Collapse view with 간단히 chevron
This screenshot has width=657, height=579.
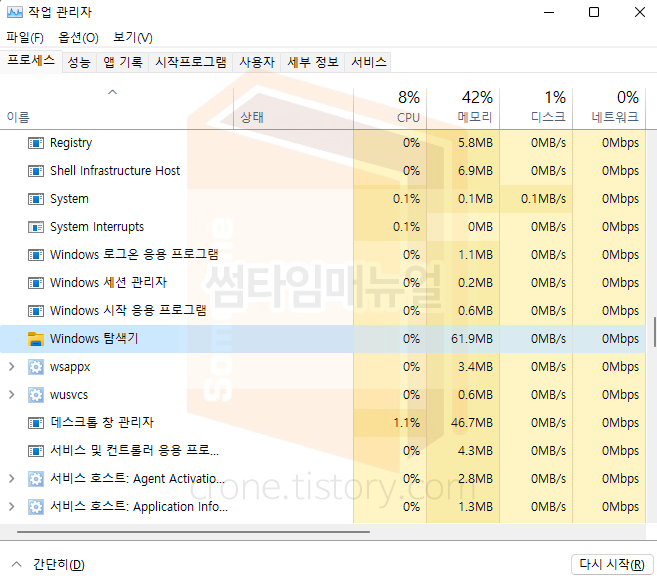tap(16, 564)
